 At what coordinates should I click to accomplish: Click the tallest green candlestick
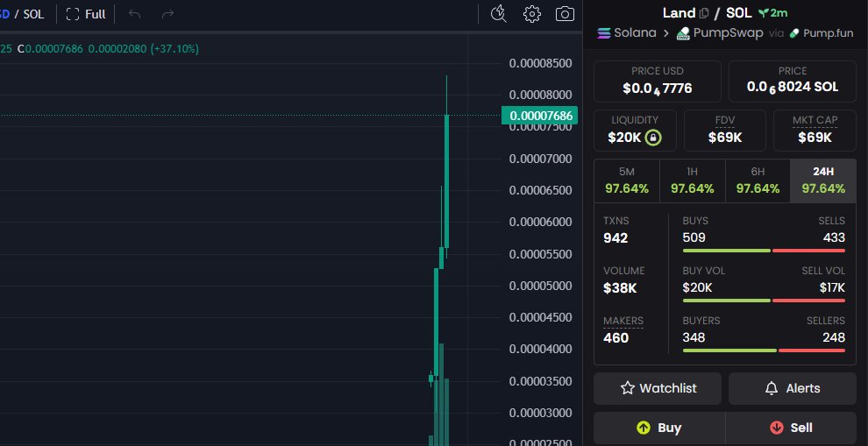447,181
